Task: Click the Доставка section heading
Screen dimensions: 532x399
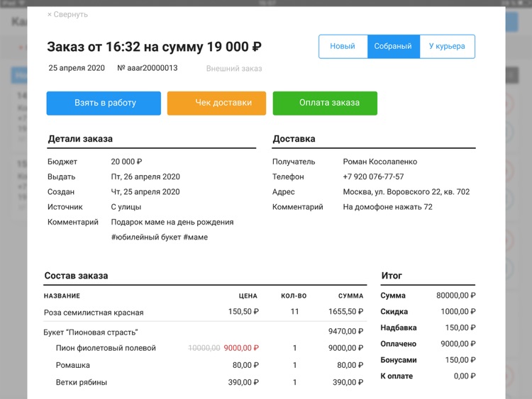Action: 294,139
